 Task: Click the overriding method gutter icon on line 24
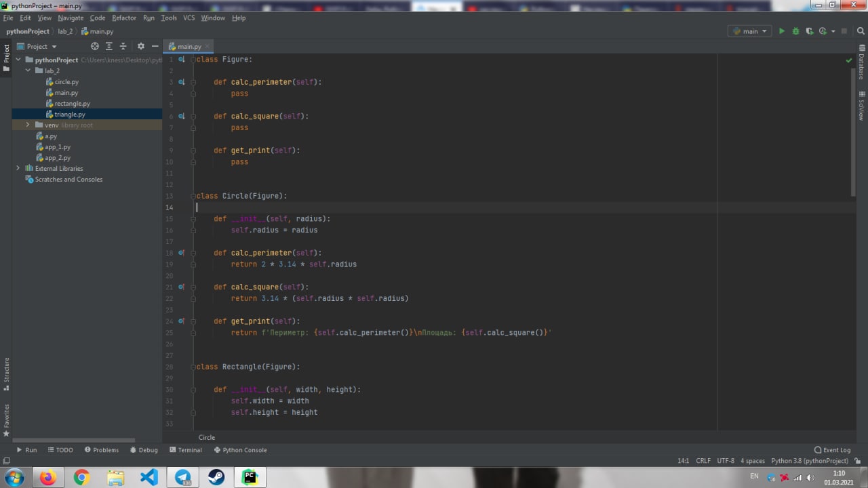(x=181, y=321)
